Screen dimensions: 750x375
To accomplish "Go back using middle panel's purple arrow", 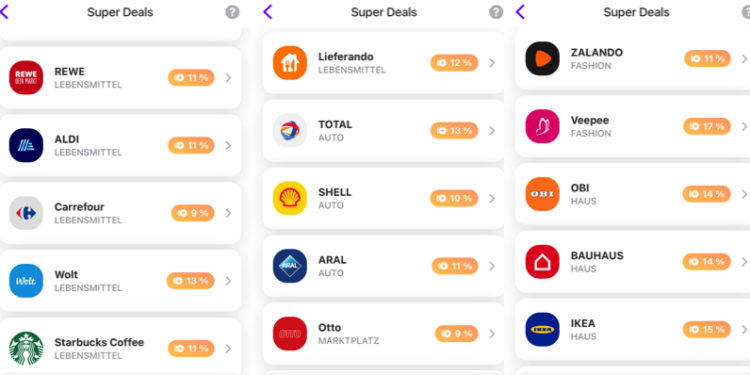I will tap(268, 12).
